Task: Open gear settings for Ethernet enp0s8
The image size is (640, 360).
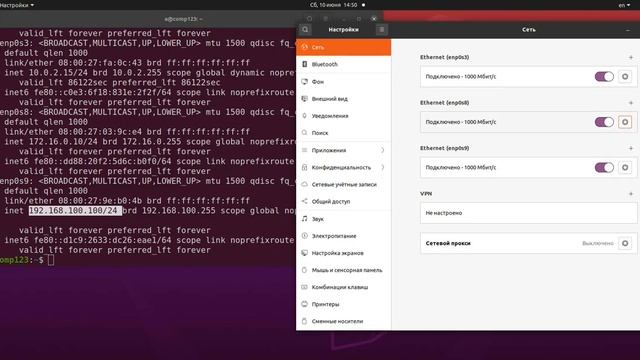Action: pos(625,122)
